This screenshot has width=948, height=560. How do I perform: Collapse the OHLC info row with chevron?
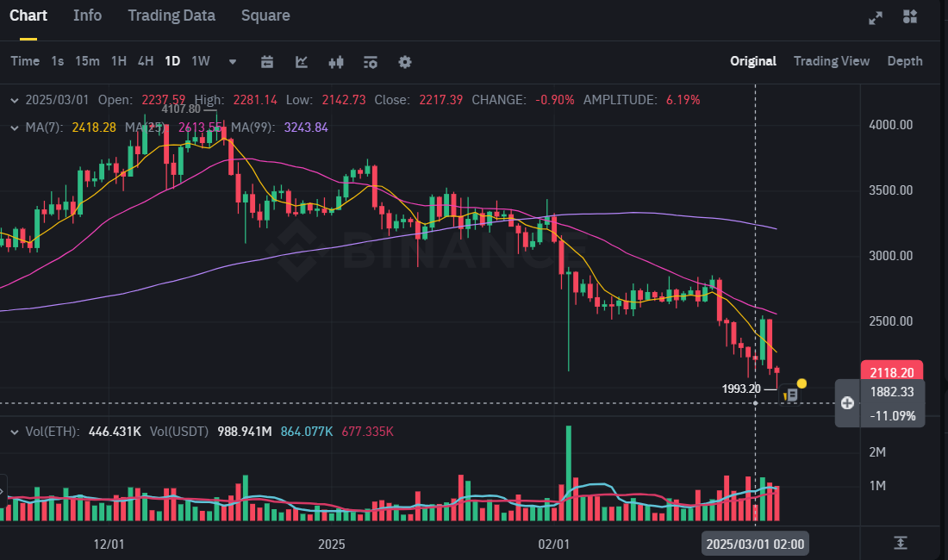point(12,100)
